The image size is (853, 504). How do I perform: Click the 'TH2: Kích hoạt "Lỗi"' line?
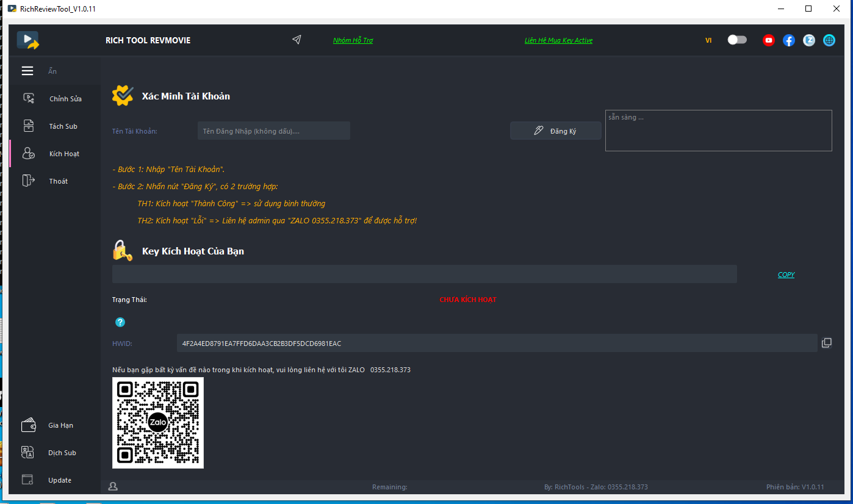pyautogui.click(x=277, y=220)
